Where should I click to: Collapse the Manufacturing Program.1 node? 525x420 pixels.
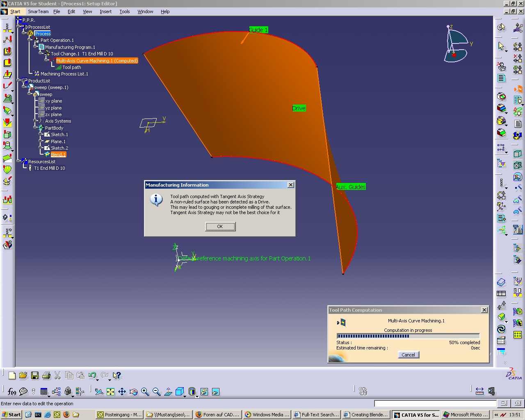(36, 47)
